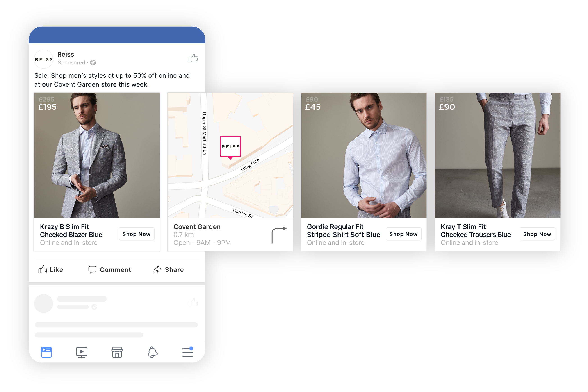The width and height of the screenshot is (588, 392).
Task: Click the Comment button
Action: point(109,269)
